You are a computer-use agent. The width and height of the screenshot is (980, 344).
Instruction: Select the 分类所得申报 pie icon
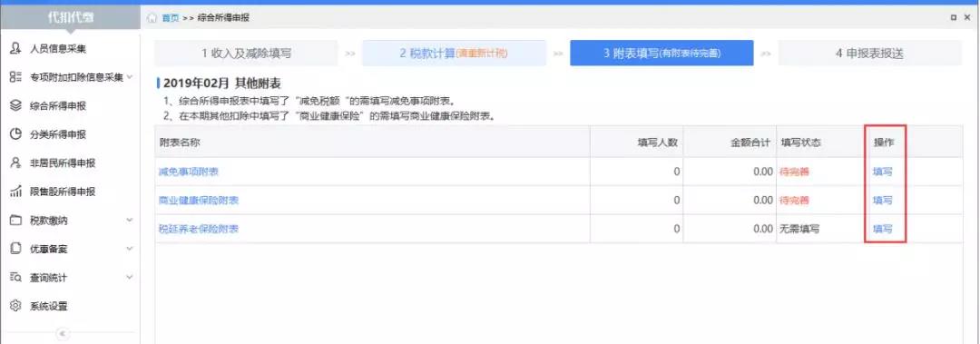click(x=15, y=134)
